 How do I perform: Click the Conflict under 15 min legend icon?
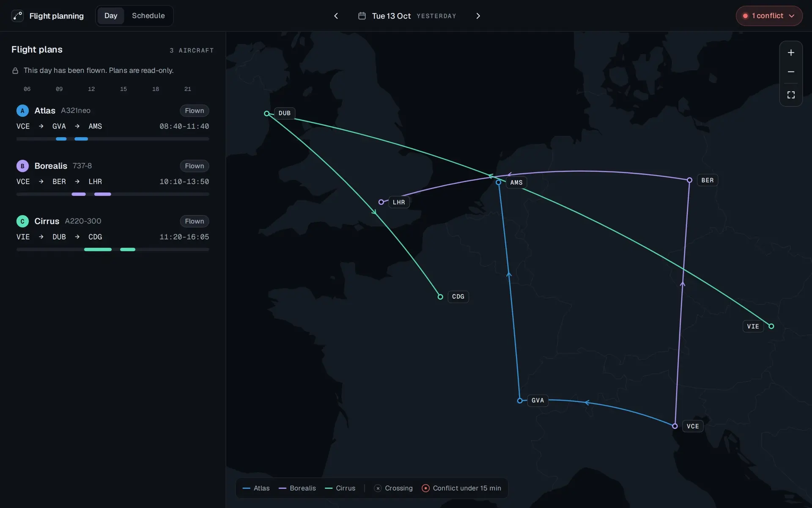click(426, 488)
